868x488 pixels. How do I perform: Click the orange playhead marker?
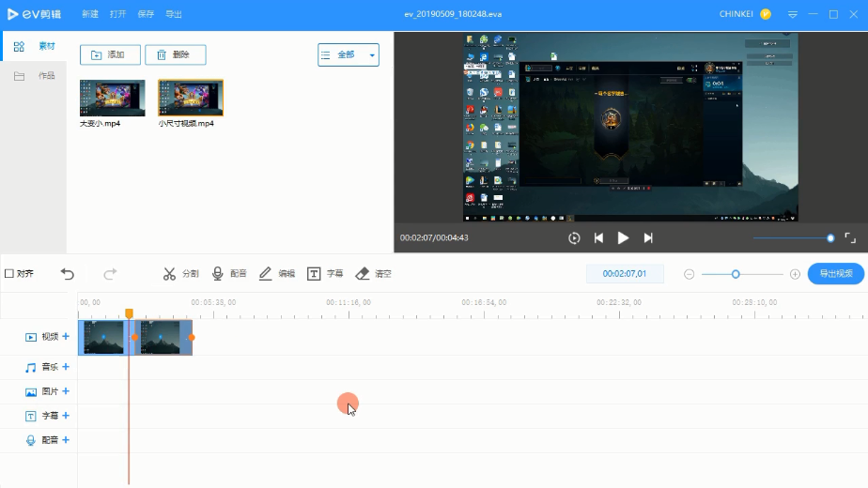click(129, 313)
